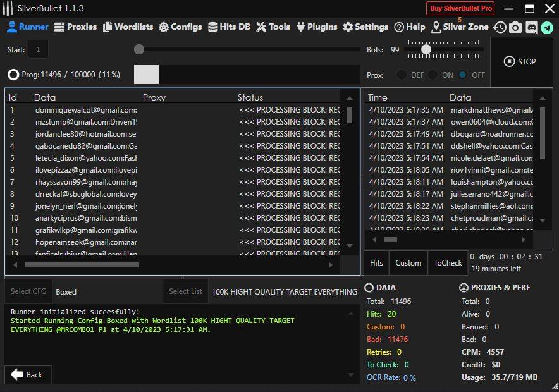Screen dimensions: 559x392
Task: Switch to the ToCheck results tab
Action: pos(448,263)
